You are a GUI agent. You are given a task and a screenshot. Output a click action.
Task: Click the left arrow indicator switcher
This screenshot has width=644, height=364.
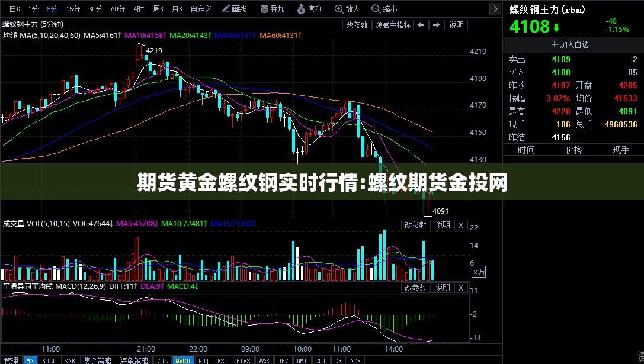click(421, 25)
